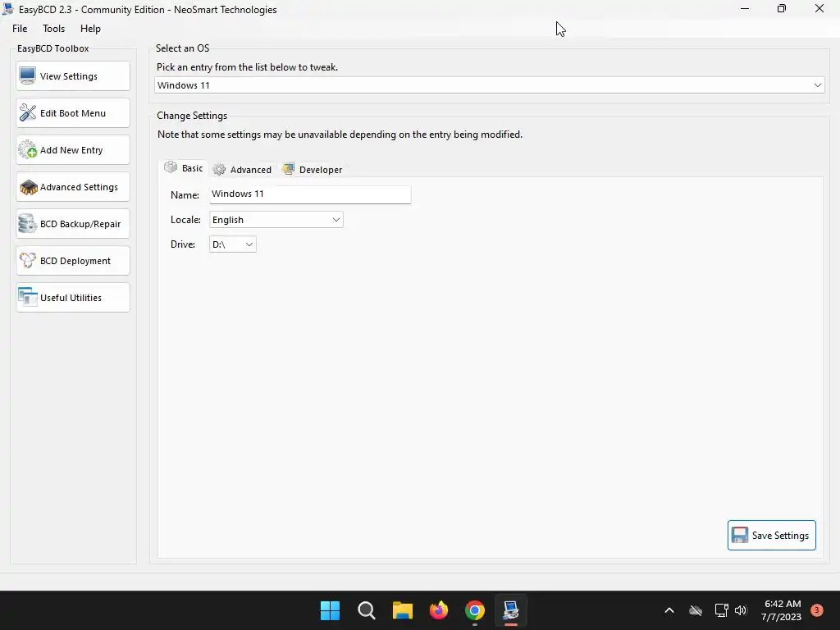Click the gear-plus icon beside Add New Entry
Viewport: 840px width, 630px height.
point(27,149)
